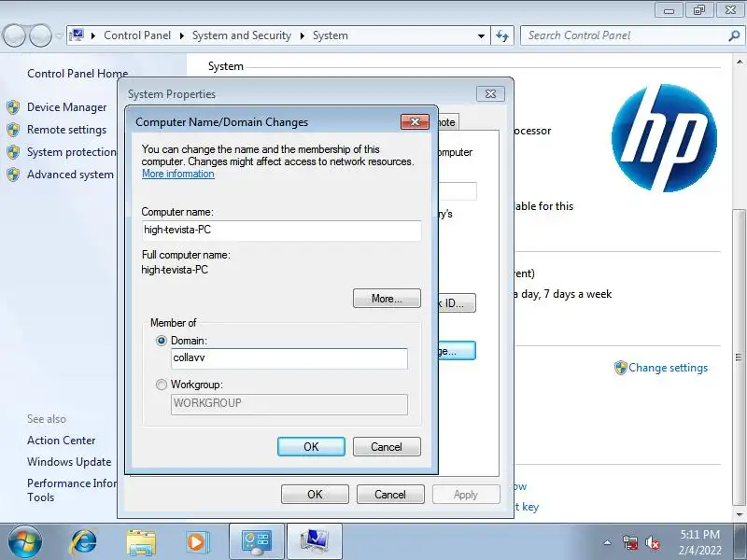Click Apply in System Properties window
747x560 pixels.
466,495
